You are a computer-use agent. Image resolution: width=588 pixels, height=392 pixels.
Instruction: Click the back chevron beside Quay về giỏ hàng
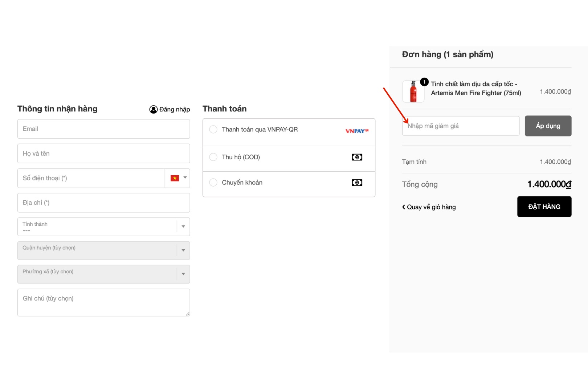[404, 207]
